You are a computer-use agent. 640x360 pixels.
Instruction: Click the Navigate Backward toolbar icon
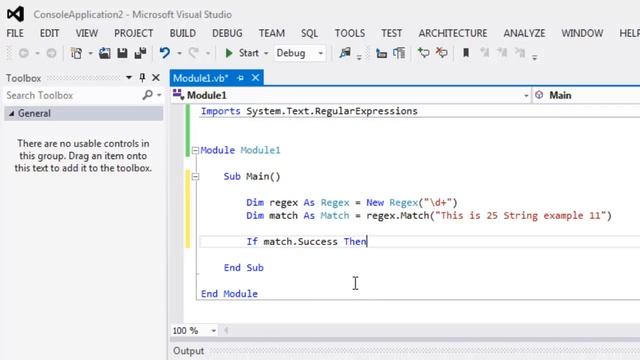tap(24, 53)
